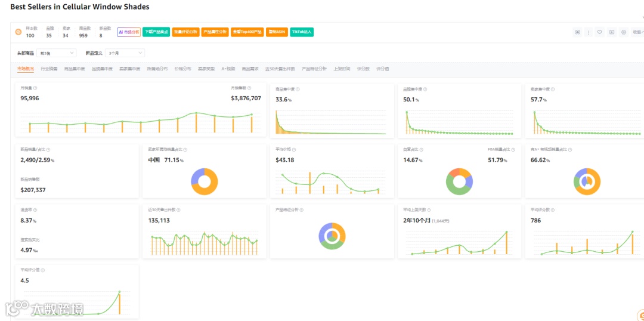This screenshot has width=644, height=321.
Task: Click the 中国 71.15% value
Action: point(166,160)
